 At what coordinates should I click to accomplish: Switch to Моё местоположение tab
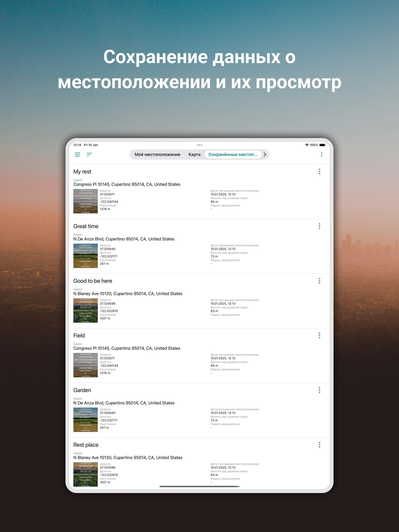(157, 154)
